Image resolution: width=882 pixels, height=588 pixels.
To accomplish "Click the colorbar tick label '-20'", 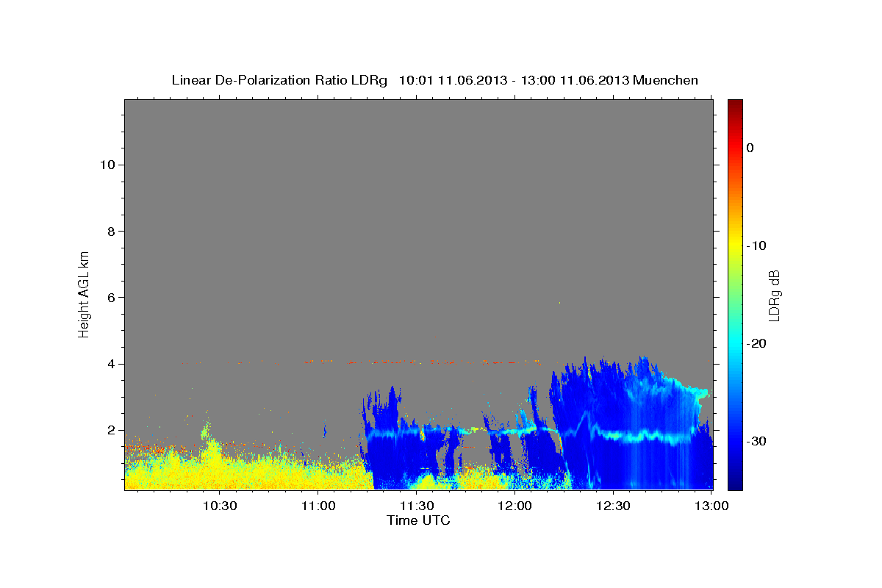I will (756, 343).
